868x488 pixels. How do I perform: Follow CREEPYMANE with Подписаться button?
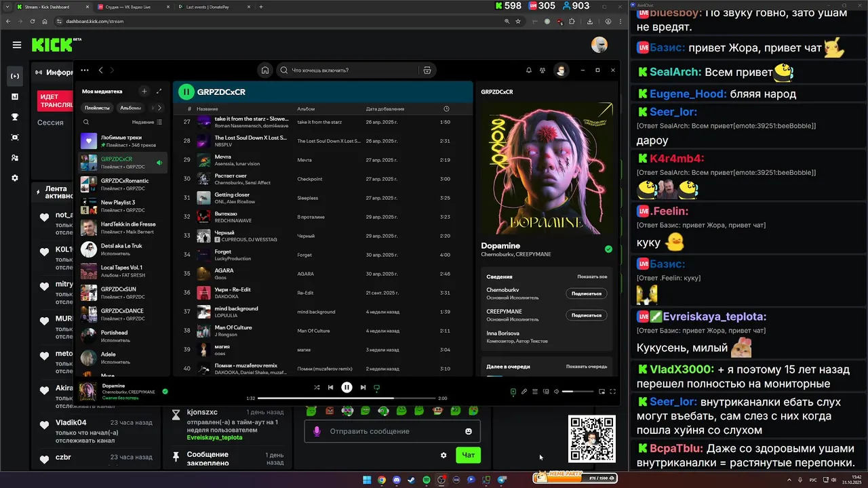(587, 315)
